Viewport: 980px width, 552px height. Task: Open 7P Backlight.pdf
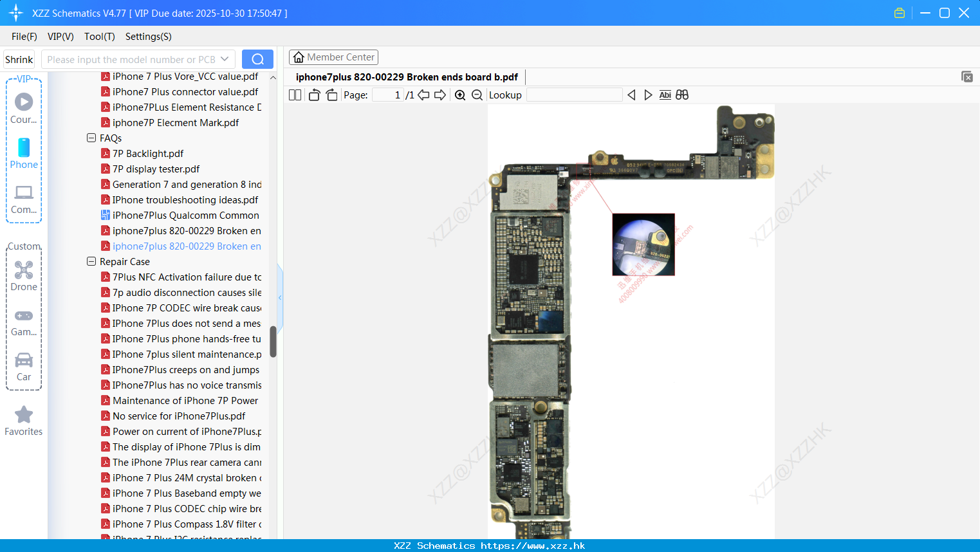[148, 153]
